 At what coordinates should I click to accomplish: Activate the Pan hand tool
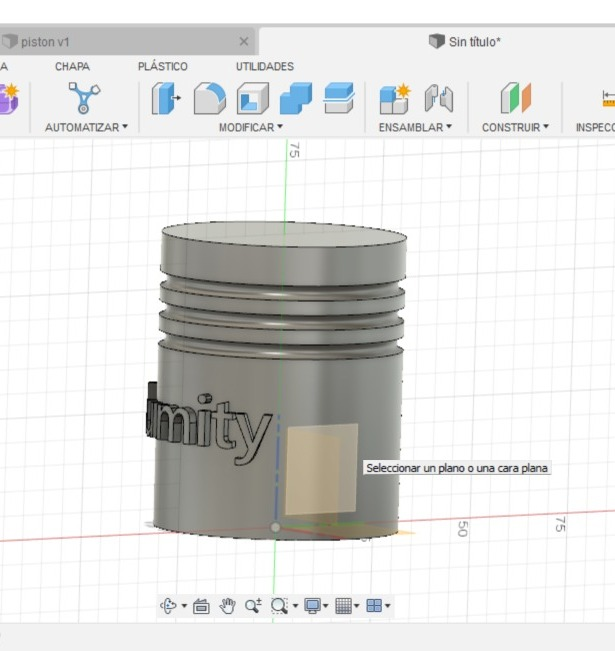click(x=228, y=606)
